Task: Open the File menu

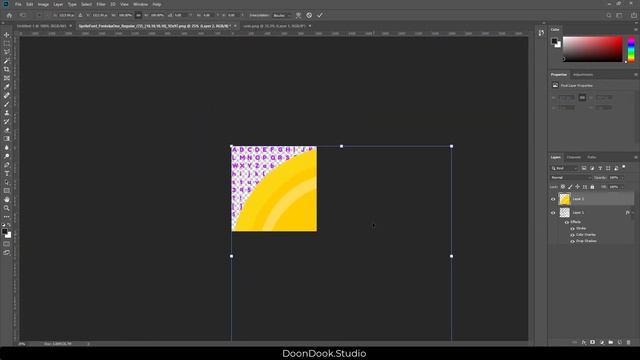Action: [18, 4]
